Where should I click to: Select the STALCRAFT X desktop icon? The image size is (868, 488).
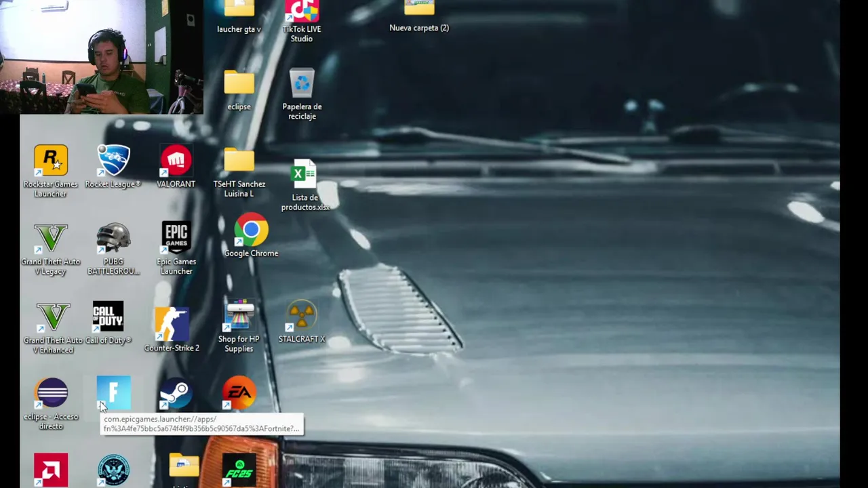[x=302, y=317]
